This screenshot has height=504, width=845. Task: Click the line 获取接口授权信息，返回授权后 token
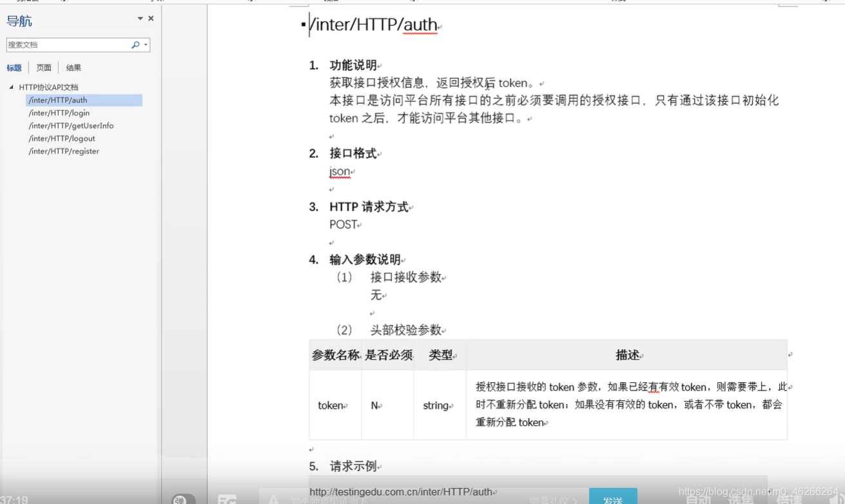432,83
